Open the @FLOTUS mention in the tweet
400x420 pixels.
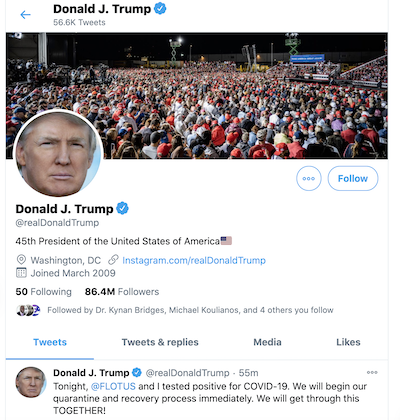point(113,386)
